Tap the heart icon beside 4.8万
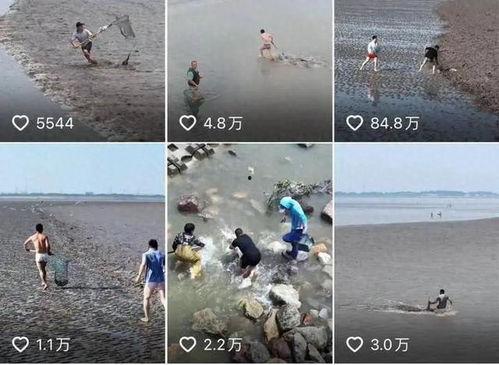Screen dimensions: 499x365 pos(188,123)
